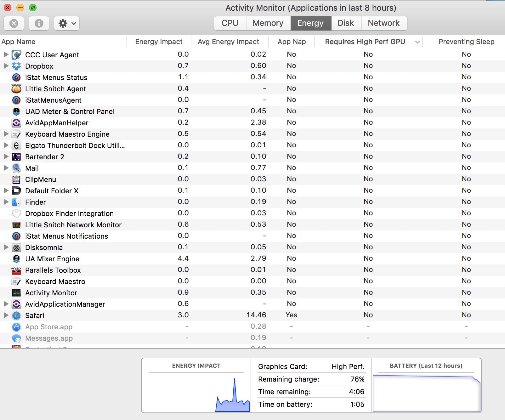Click the Default Folder X icon

coord(16,191)
